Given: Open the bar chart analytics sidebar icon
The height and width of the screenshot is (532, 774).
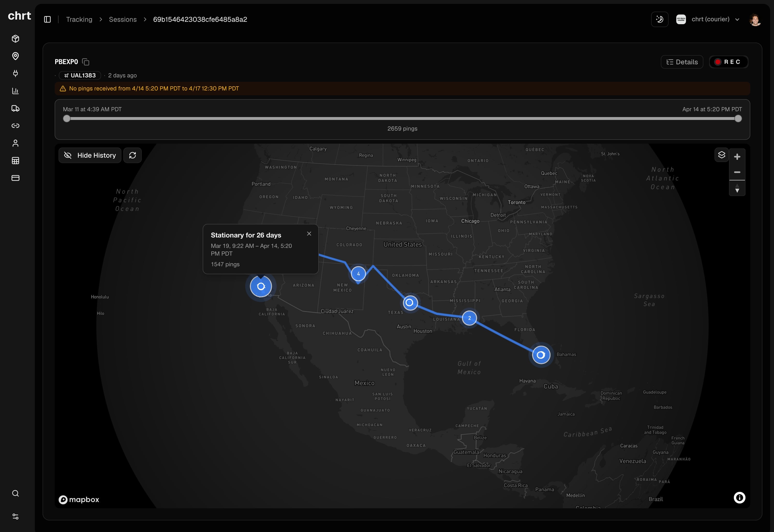Looking at the screenshot, I should tap(15, 91).
